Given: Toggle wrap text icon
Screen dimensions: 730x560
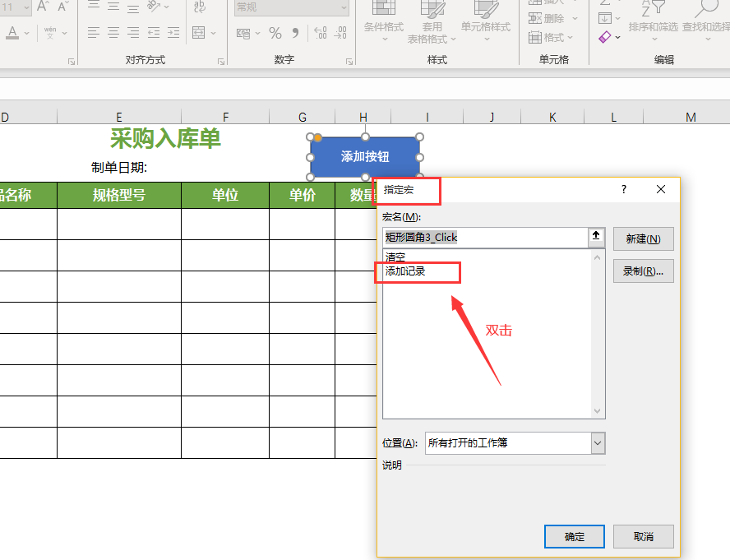Looking at the screenshot, I should [x=199, y=6].
